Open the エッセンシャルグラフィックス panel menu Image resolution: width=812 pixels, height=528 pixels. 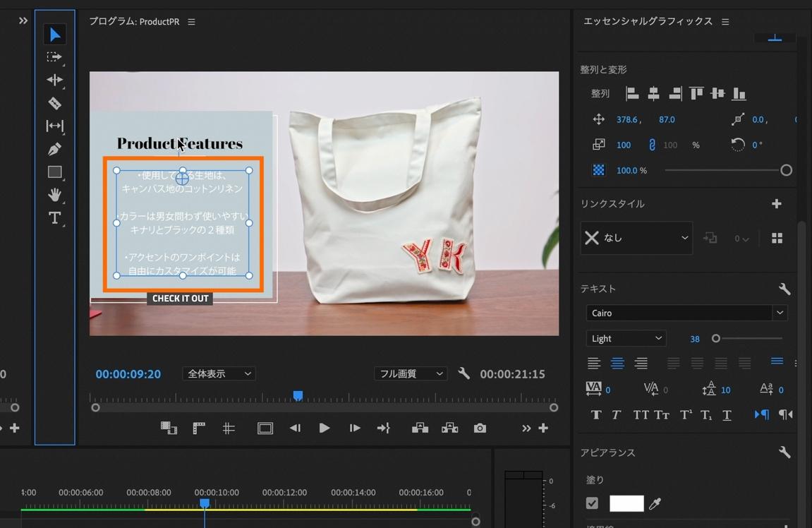[x=725, y=22]
